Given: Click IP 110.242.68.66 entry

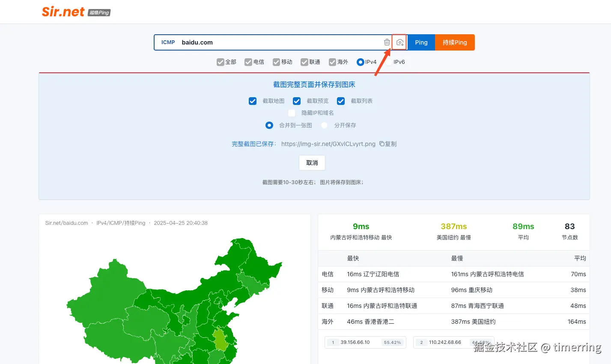Looking at the screenshot, I should click(x=453, y=342).
